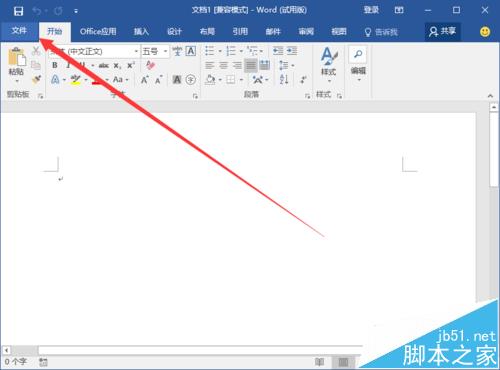This screenshot has width=500, height=370.
Task: Toggle Justify alignment button
Action: tap(251, 65)
